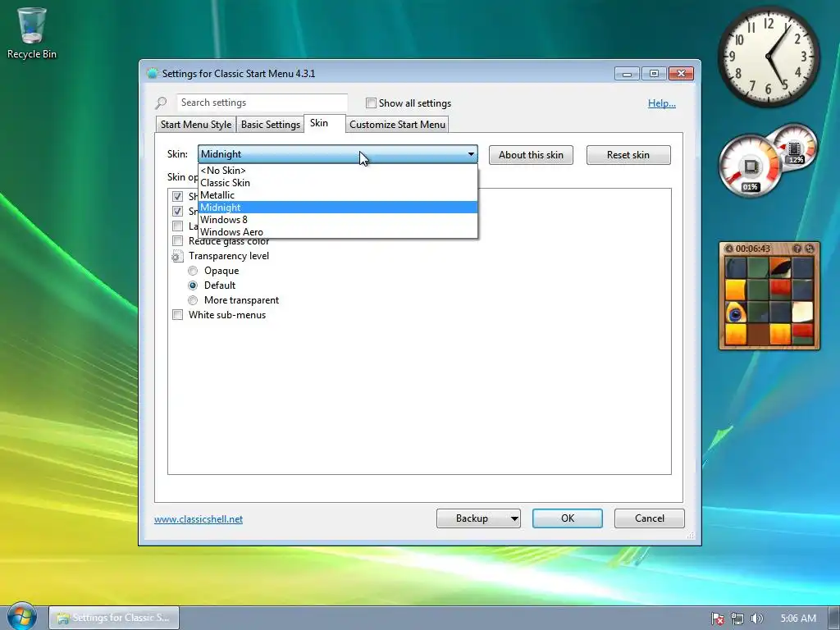Image resolution: width=840 pixels, height=630 pixels.
Task: Toggle the third unchecked skin option checkbox
Action: pos(177,226)
